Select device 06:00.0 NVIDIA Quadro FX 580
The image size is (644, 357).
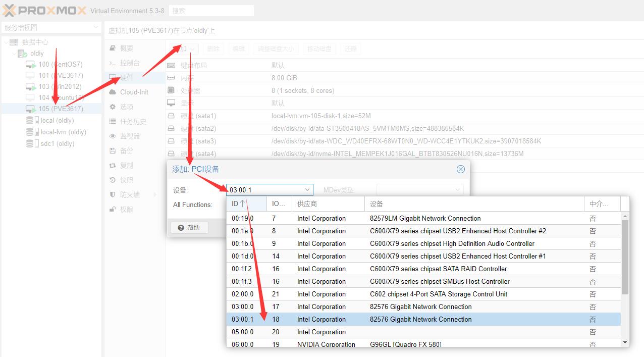424,343
